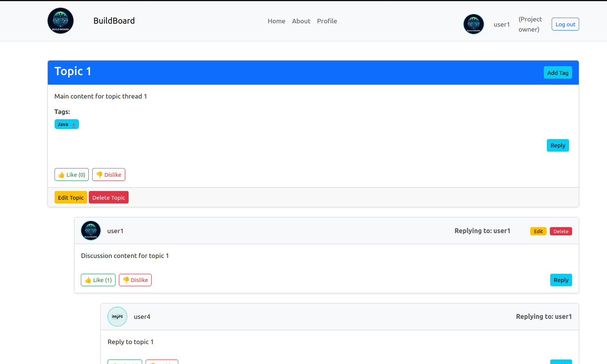Remove the Java tag with its x icon
Image resolution: width=607 pixels, height=364 pixels.
74,125
